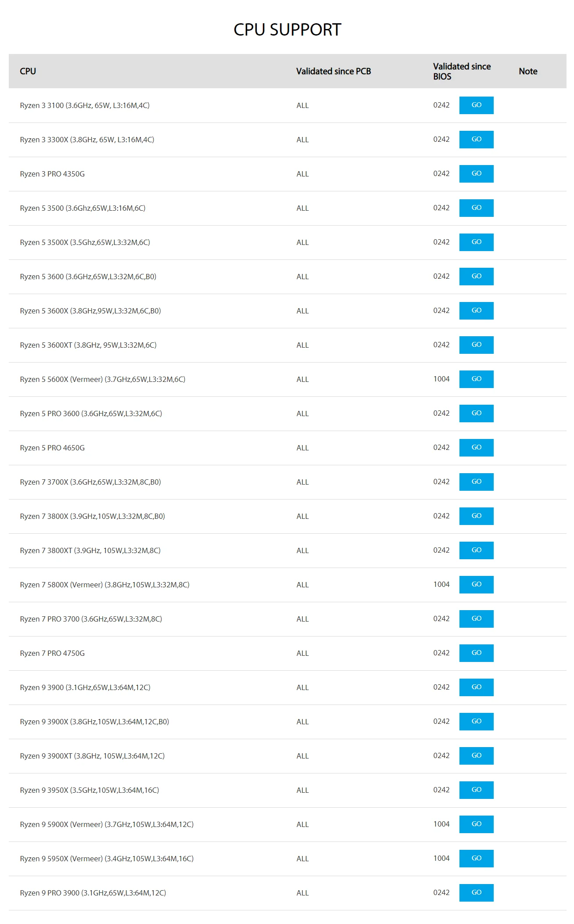Screen dimensions: 574x924
Task: Click the Ryzen 7 3800XT CPU name
Action: point(90,550)
